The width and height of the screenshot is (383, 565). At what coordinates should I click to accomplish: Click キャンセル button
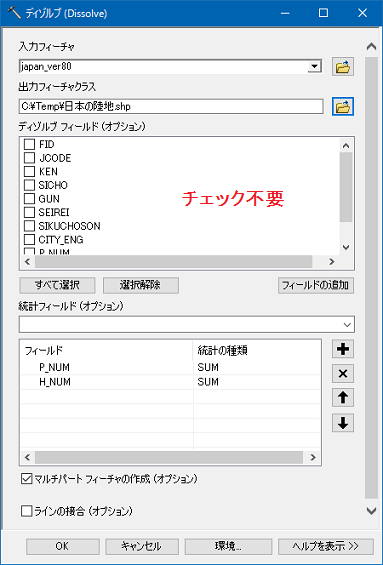[142, 546]
